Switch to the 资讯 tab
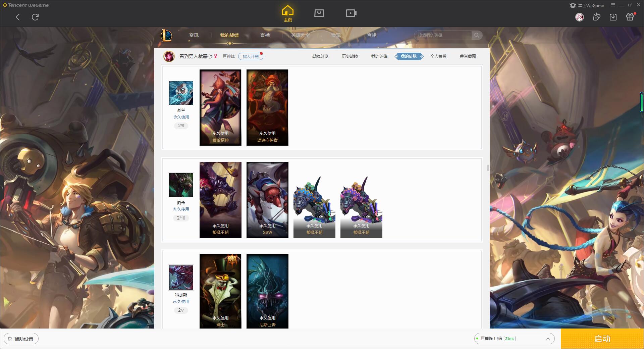Viewport: 644px width, 349px height. coord(194,35)
